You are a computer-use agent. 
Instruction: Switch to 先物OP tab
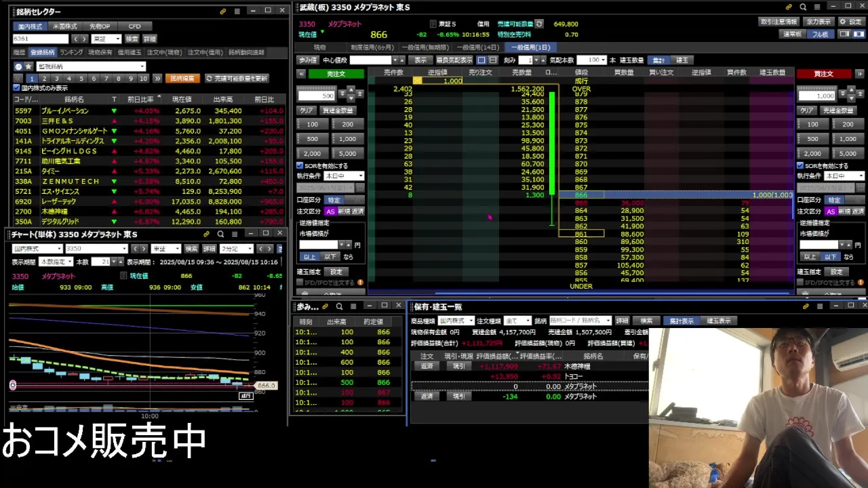click(x=100, y=26)
